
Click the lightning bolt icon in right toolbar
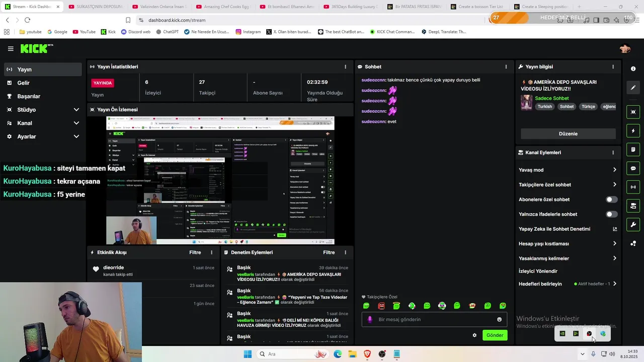633,131
